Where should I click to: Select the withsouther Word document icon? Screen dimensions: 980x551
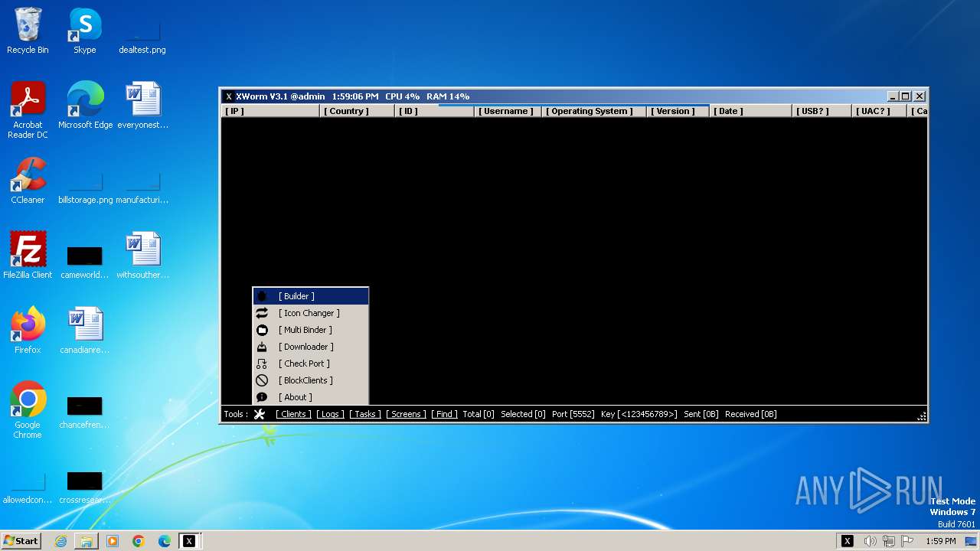tap(142, 256)
